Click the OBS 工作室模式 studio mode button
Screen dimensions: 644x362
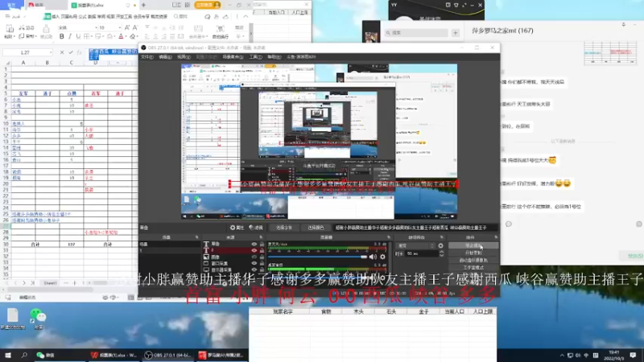(473, 268)
